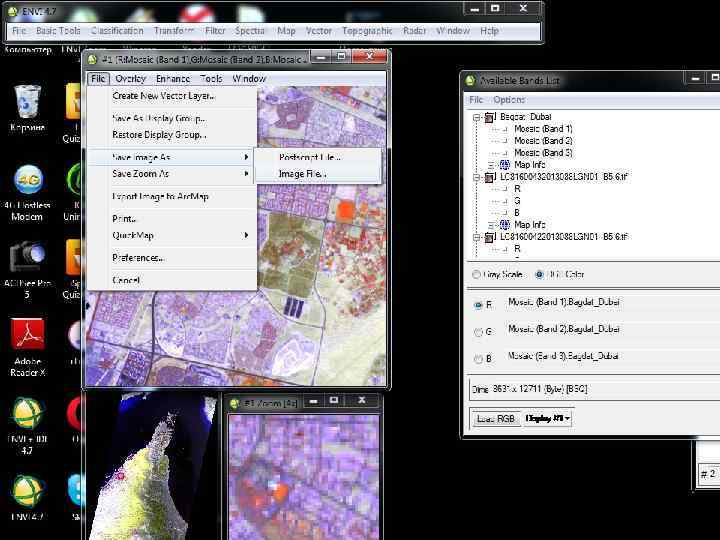Open Topographic menu in ENVI

[x=367, y=31]
